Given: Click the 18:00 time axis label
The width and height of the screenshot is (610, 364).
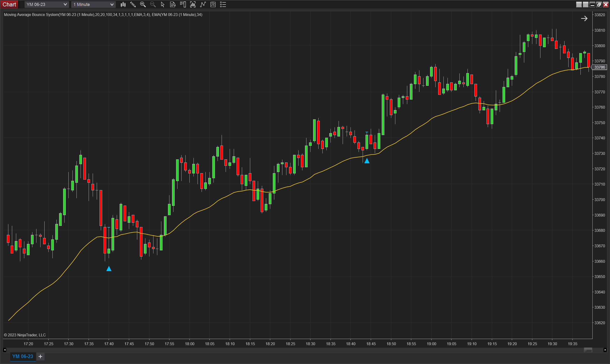Looking at the screenshot, I should (190, 344).
